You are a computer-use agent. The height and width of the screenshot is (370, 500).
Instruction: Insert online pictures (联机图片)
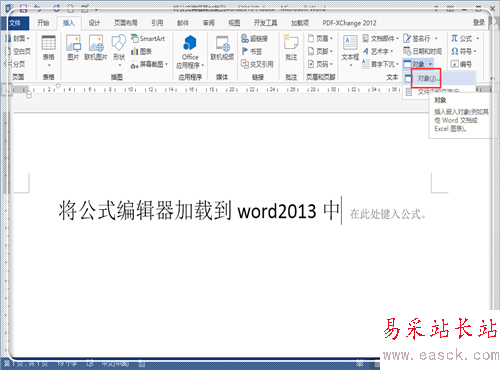[x=96, y=48]
